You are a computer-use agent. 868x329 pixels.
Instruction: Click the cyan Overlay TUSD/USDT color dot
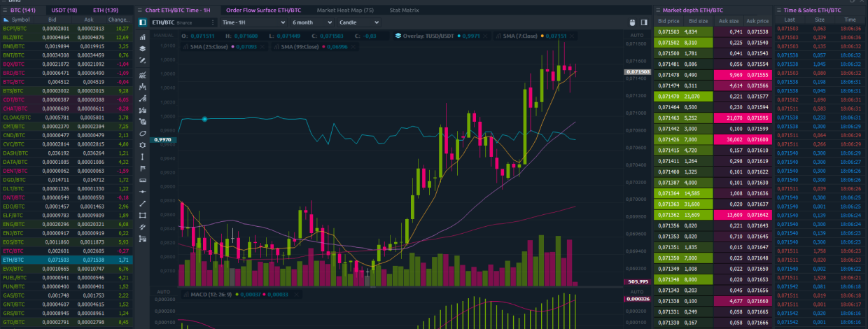tap(459, 36)
